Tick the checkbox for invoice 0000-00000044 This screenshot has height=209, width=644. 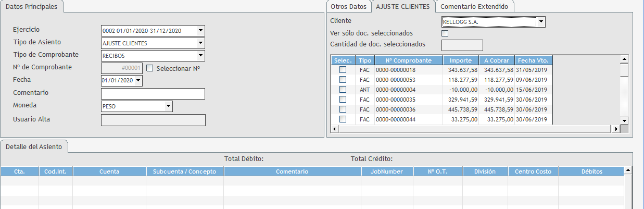click(343, 119)
